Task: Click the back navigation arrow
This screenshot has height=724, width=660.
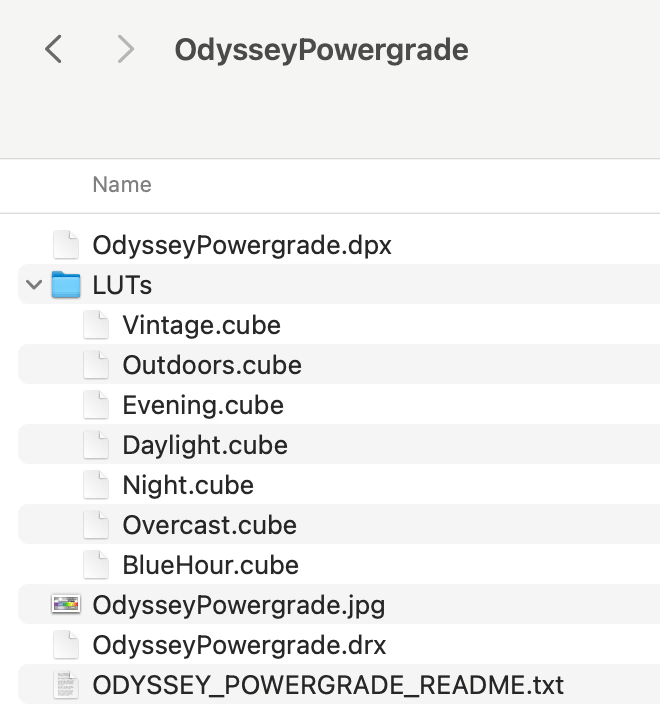Action: click(x=54, y=49)
